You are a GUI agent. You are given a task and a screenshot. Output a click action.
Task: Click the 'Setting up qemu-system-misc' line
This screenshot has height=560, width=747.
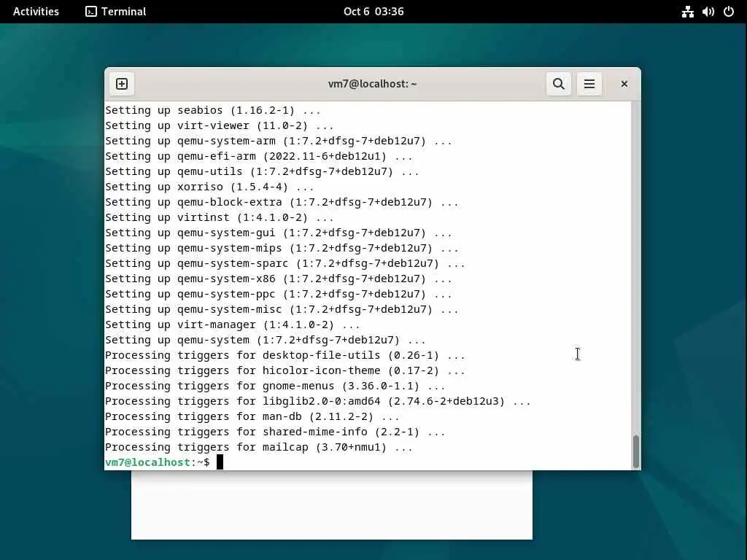click(282, 309)
